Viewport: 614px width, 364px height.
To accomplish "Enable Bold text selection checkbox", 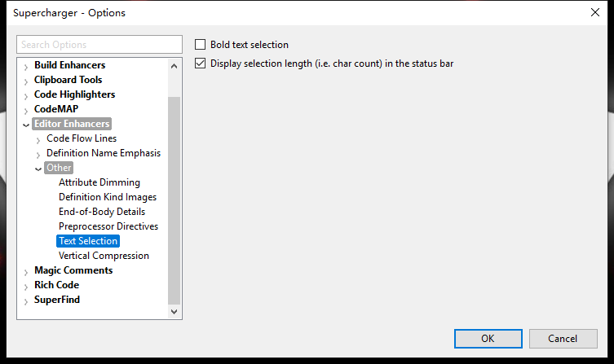I will click(200, 45).
